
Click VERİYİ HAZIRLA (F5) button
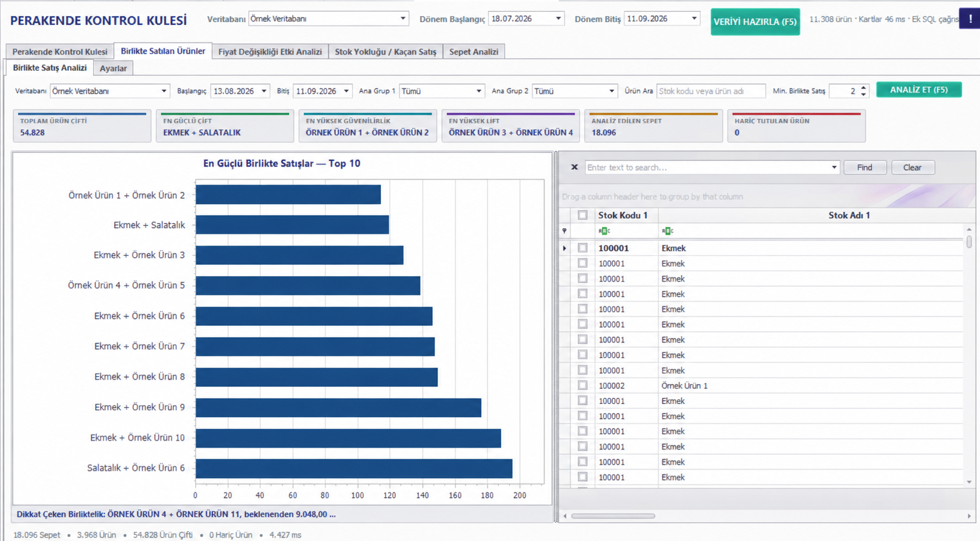coord(755,22)
